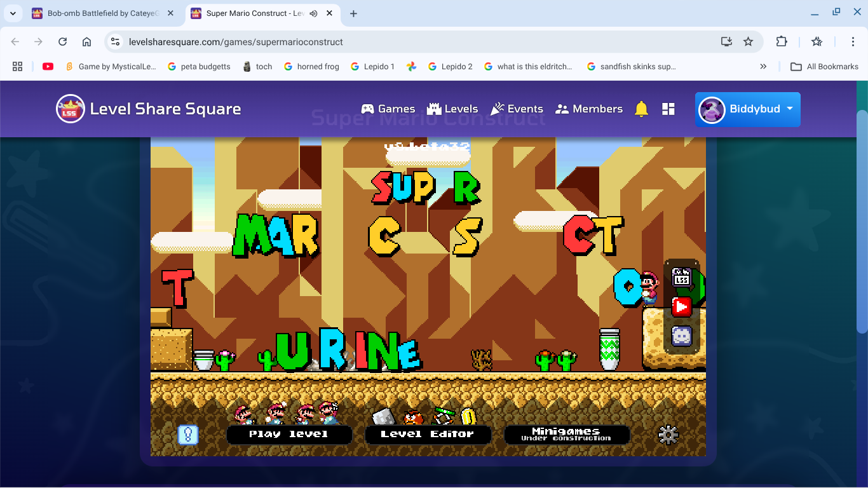Screen dimensions: 868x488
Task: Open the YouTube bookmark
Action: 48,66
